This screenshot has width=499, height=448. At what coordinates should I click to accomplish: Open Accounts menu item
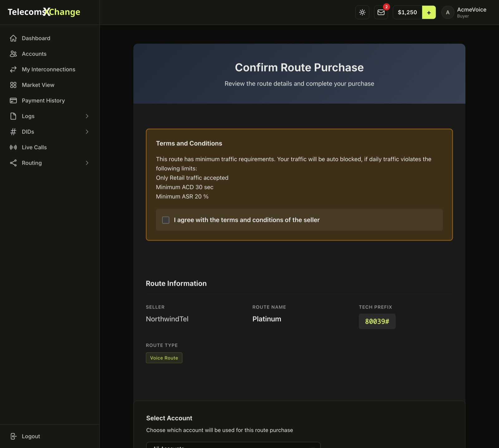pyautogui.click(x=50, y=54)
